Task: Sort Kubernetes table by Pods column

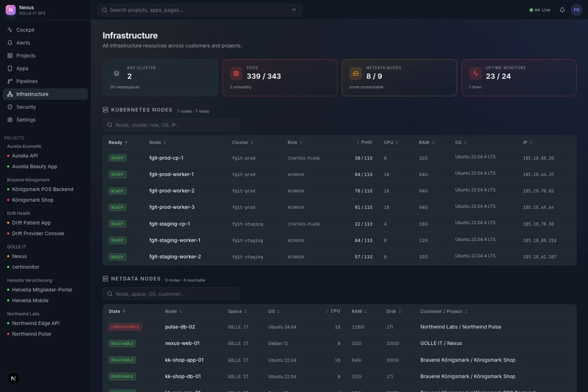Action: tap(364, 142)
